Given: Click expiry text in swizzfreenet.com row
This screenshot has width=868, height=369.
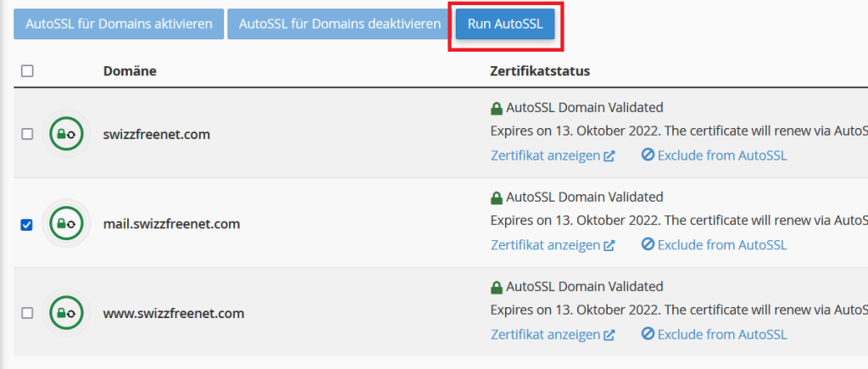Looking at the screenshot, I should 679,131.
